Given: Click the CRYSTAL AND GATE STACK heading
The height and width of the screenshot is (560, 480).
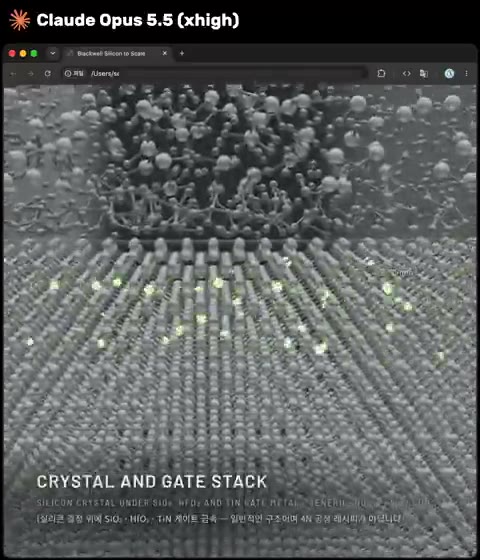Looking at the screenshot, I should (152, 482).
